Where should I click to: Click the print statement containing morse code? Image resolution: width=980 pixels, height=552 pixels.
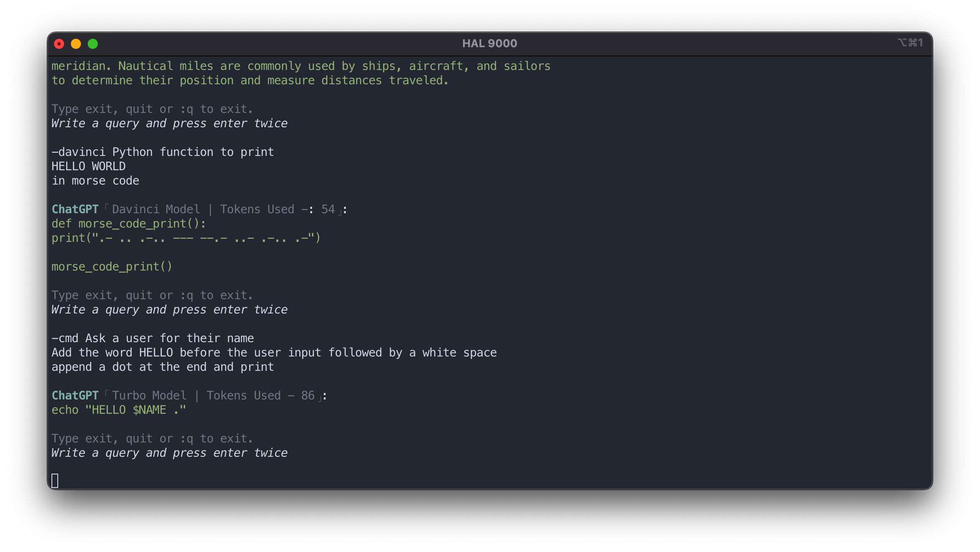(x=186, y=238)
